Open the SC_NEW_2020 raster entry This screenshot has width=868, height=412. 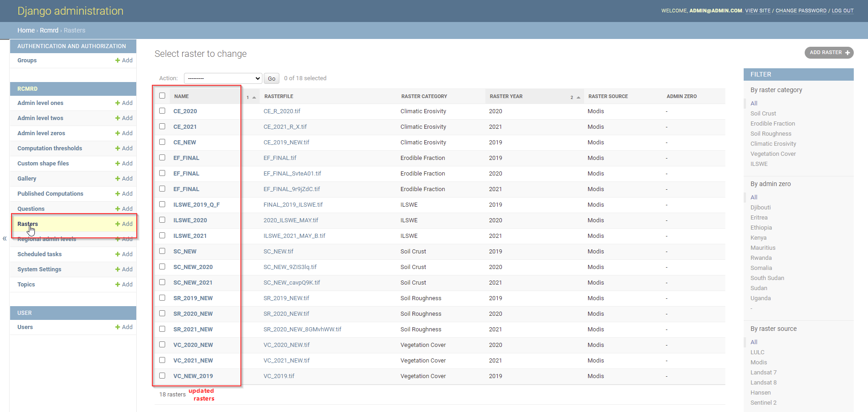(193, 267)
